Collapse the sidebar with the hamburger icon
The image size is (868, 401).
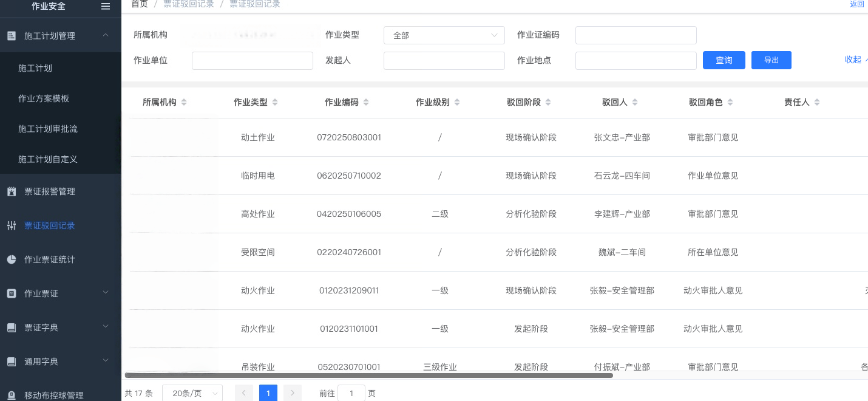pos(106,6)
